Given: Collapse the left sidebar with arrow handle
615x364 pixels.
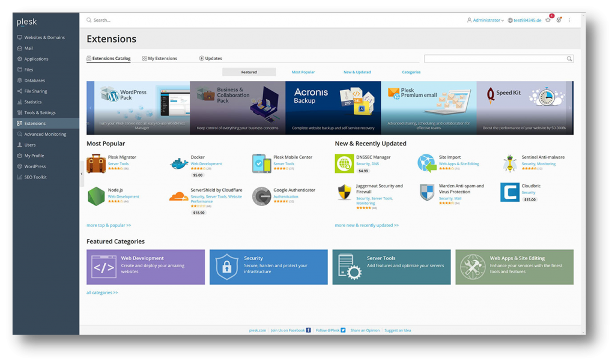Looking at the screenshot, I should click(82, 174).
